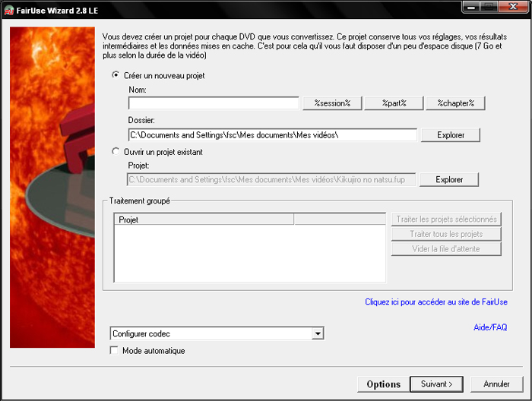Open the FairUse website link

pos(436,302)
